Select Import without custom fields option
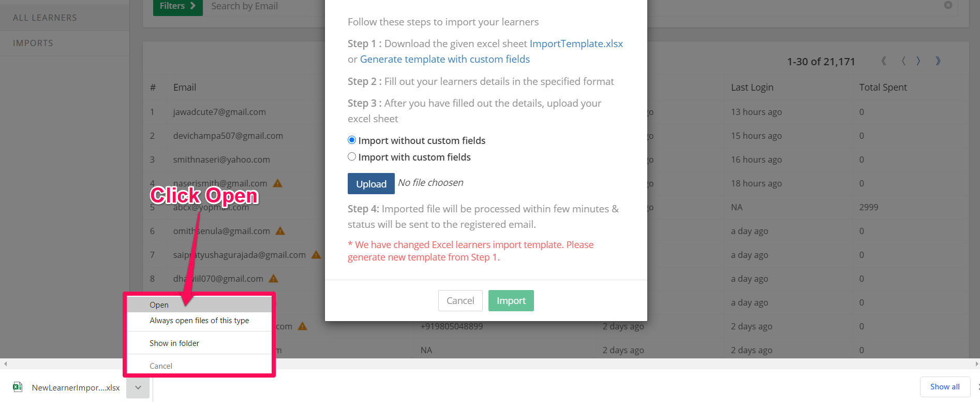Image resolution: width=980 pixels, height=405 pixels. click(352, 140)
